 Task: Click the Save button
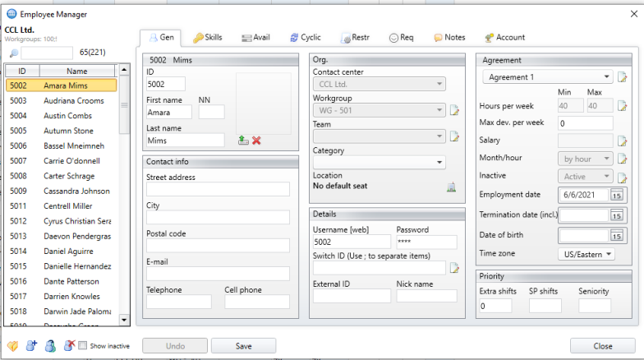coord(243,346)
